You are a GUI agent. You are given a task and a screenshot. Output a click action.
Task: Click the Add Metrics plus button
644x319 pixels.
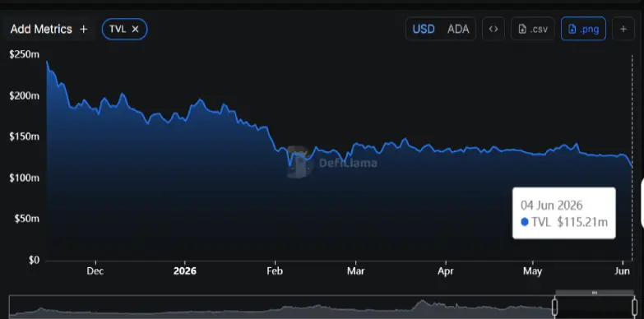click(x=49, y=29)
